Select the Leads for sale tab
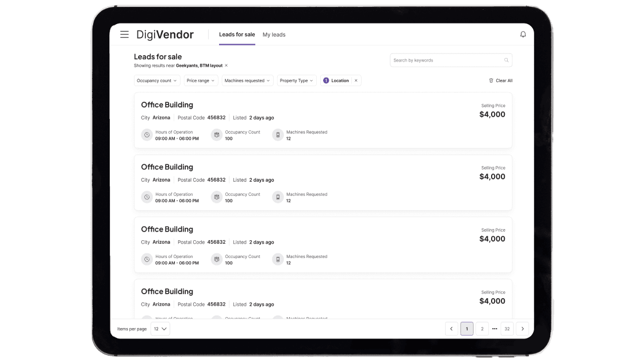644x362 pixels. 236,34
